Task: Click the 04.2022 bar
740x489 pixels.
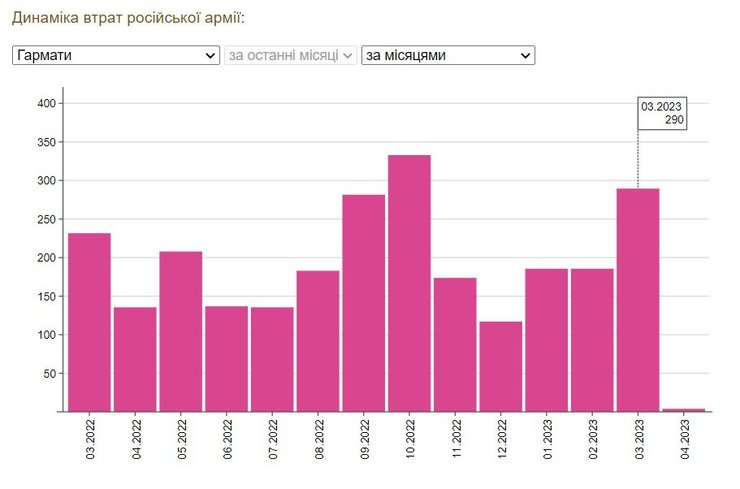Action: click(135, 360)
